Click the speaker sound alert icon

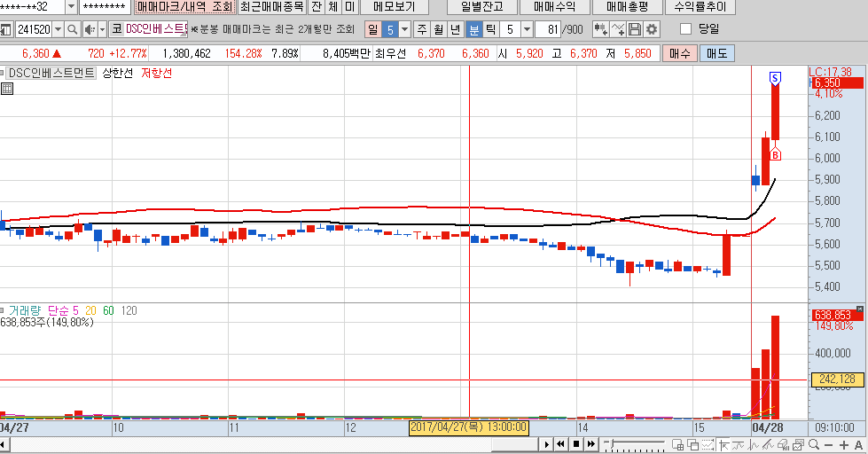coord(90,29)
